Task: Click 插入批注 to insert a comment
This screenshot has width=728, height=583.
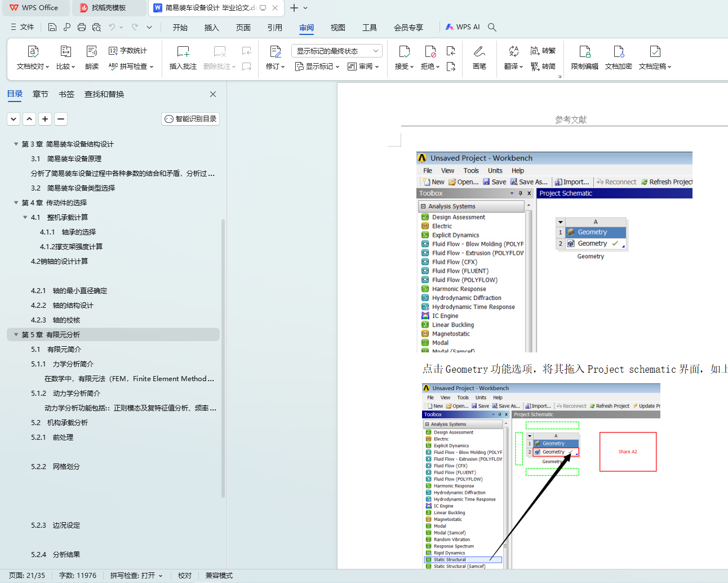Action: click(183, 58)
